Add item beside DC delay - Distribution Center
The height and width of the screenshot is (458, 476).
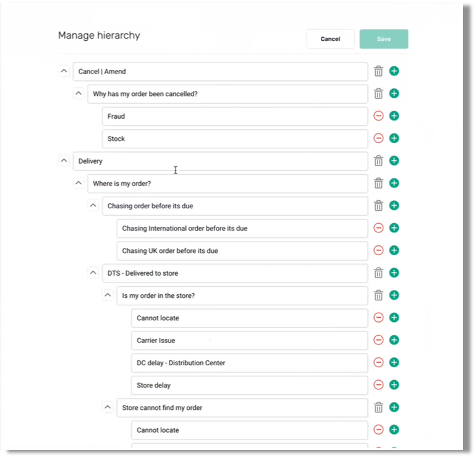394,362
